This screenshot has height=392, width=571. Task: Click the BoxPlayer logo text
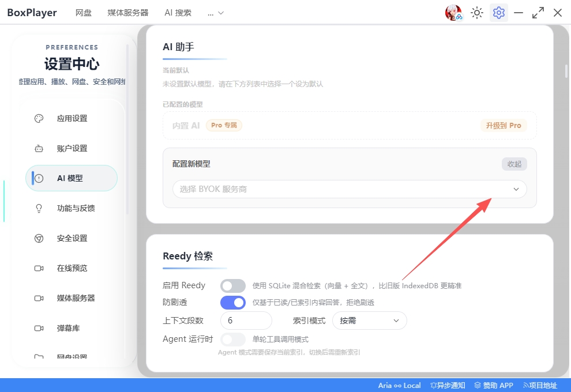(x=32, y=13)
